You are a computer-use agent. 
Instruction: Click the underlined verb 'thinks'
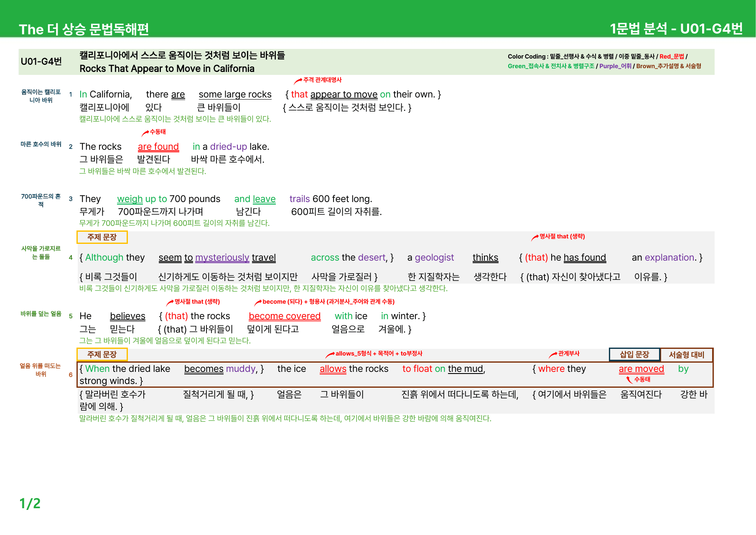(485, 258)
